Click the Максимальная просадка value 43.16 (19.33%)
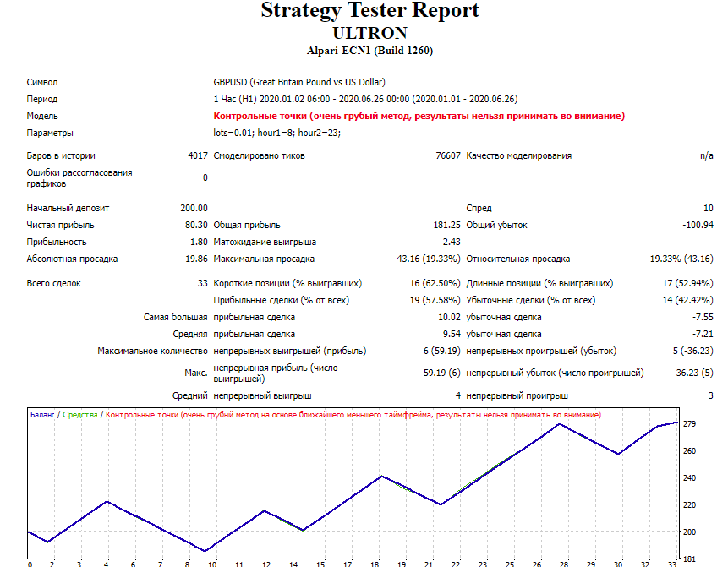This screenshot has width=728, height=567. pos(428,259)
